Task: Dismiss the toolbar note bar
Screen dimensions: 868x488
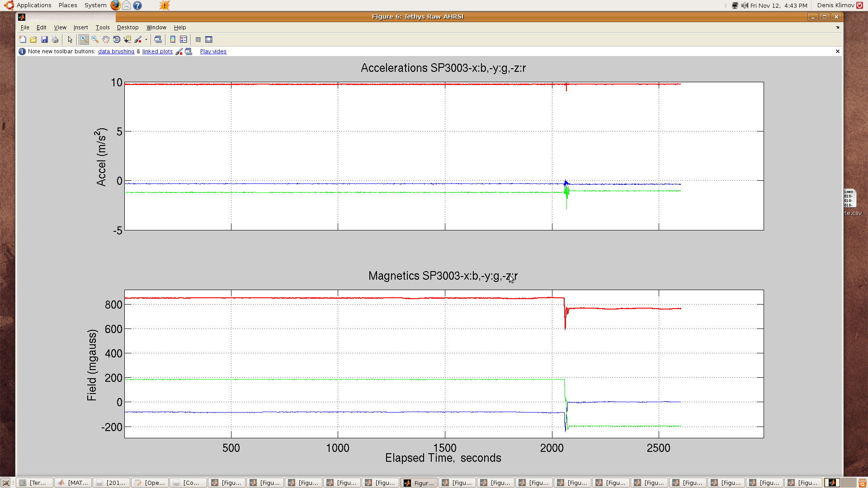Action: pyautogui.click(x=838, y=52)
